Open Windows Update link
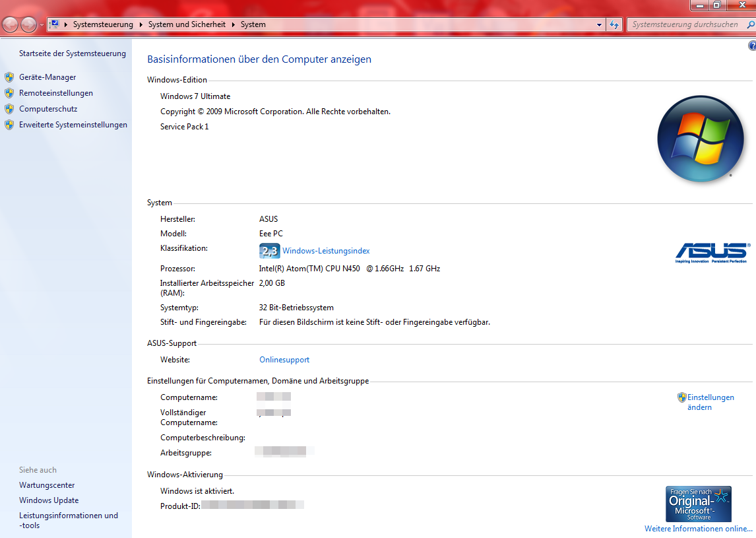Viewport: 756px width, 538px height. point(49,501)
